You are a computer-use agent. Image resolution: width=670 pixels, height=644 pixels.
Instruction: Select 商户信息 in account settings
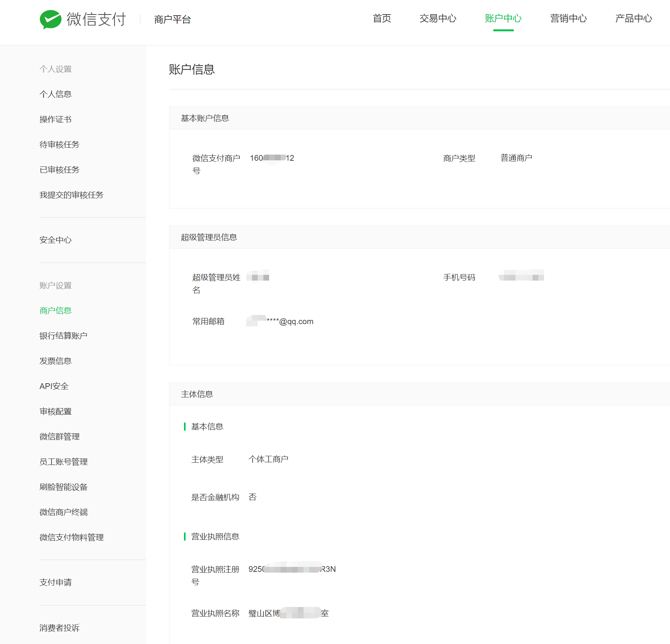click(x=56, y=311)
